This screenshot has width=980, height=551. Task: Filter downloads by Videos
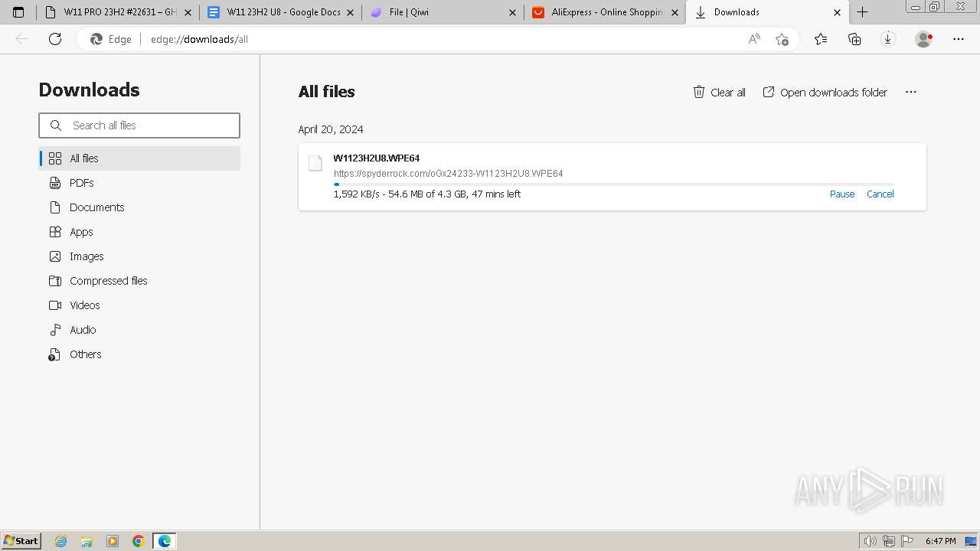[139, 305]
